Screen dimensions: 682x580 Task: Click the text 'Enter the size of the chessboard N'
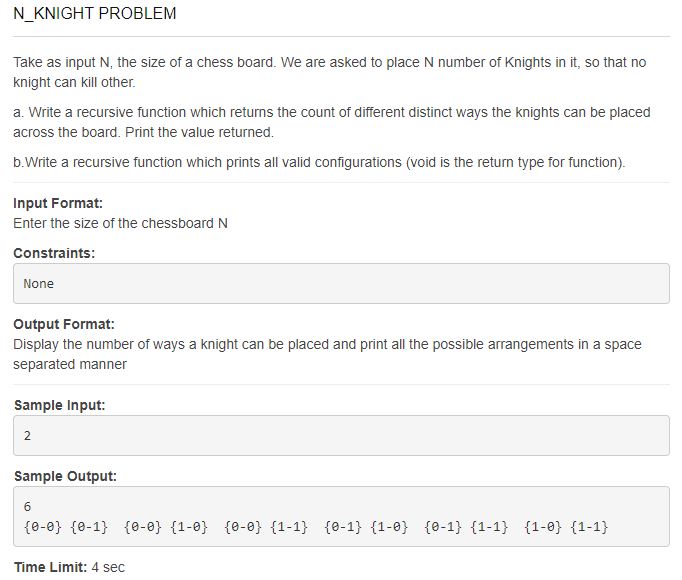pyautogui.click(x=120, y=223)
